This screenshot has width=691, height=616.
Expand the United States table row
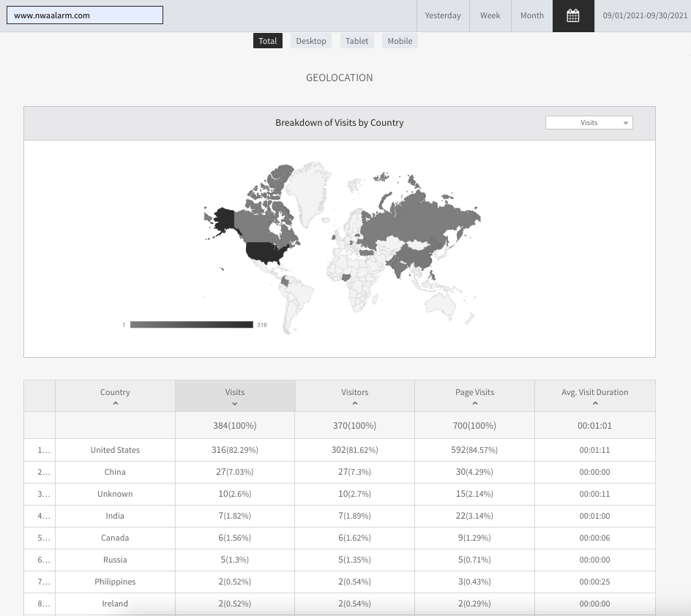tap(40, 450)
